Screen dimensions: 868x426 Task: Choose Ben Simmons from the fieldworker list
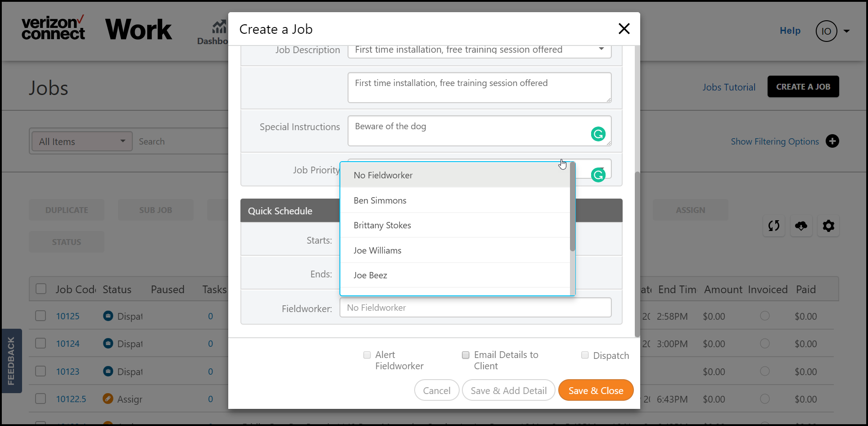(455, 200)
